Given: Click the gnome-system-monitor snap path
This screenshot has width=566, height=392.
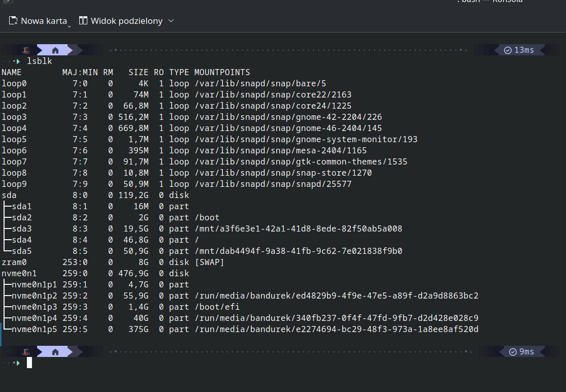Looking at the screenshot, I should 306,139.
